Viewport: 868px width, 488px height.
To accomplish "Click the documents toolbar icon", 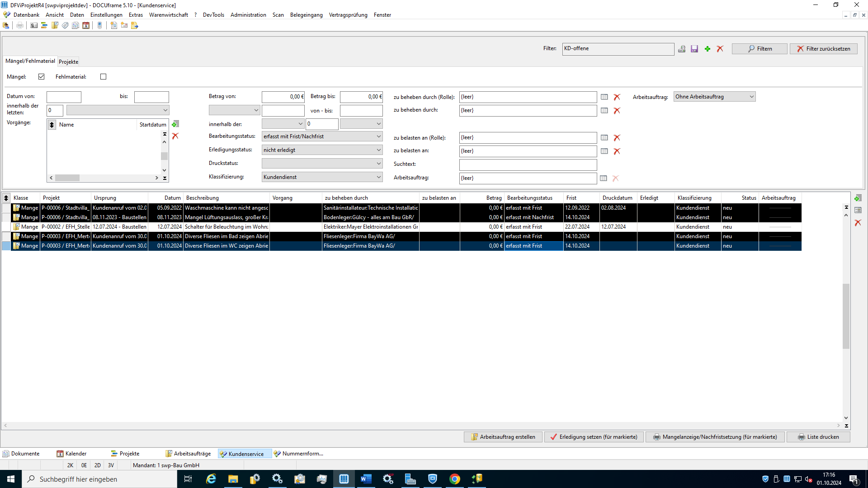I will pos(75,25).
